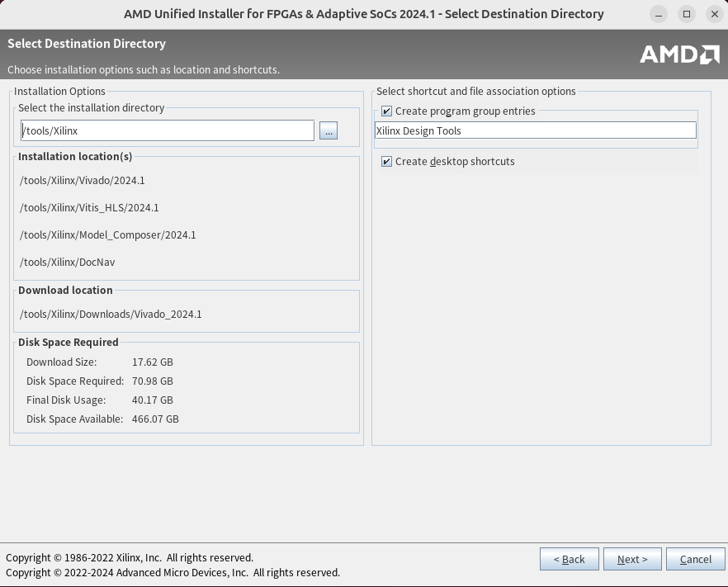The height and width of the screenshot is (587, 728).
Task: Select the Vitis_HLS/2024.1 installation path
Action: coord(89,208)
